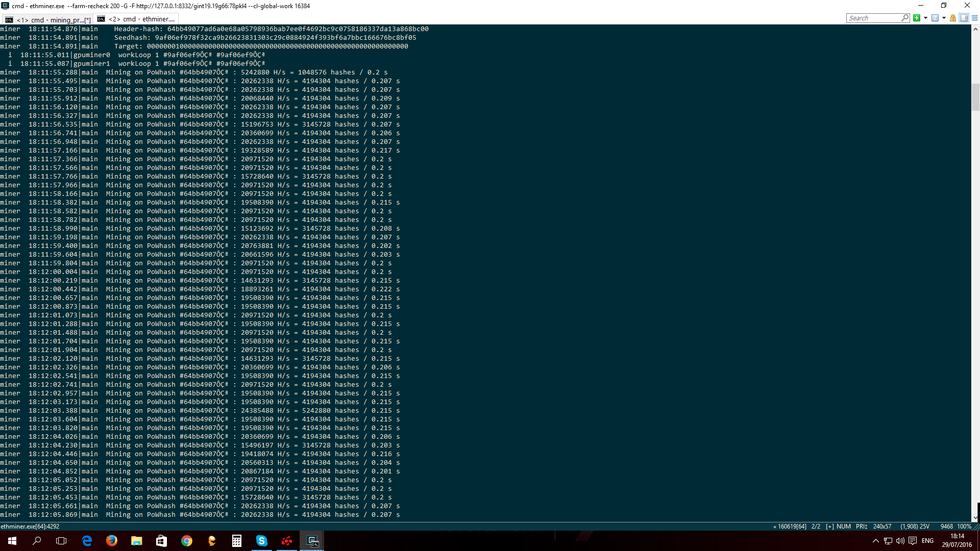The height and width of the screenshot is (551, 980).
Task: Click the PRI priority indicator in the status bar
Action: 862,526
